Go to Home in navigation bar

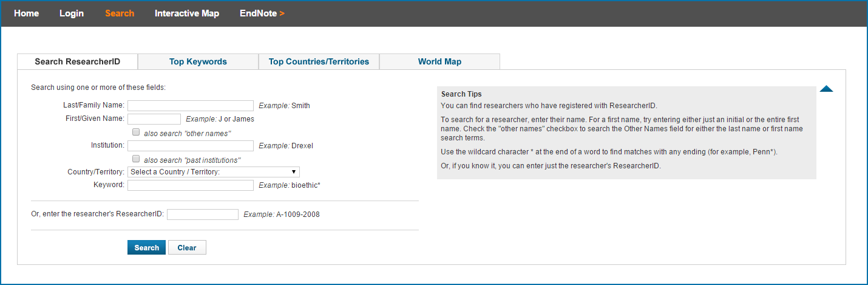click(26, 13)
